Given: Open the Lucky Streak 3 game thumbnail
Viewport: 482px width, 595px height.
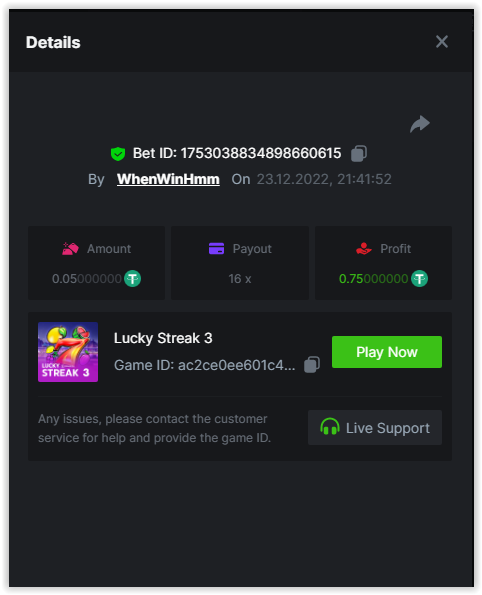Looking at the screenshot, I should tap(68, 352).
